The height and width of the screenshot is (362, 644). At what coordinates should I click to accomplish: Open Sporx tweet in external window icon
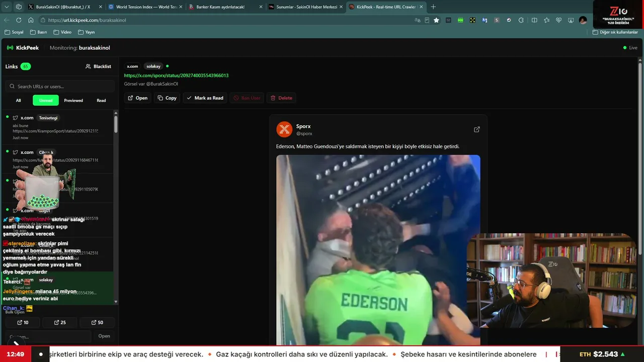(x=476, y=129)
